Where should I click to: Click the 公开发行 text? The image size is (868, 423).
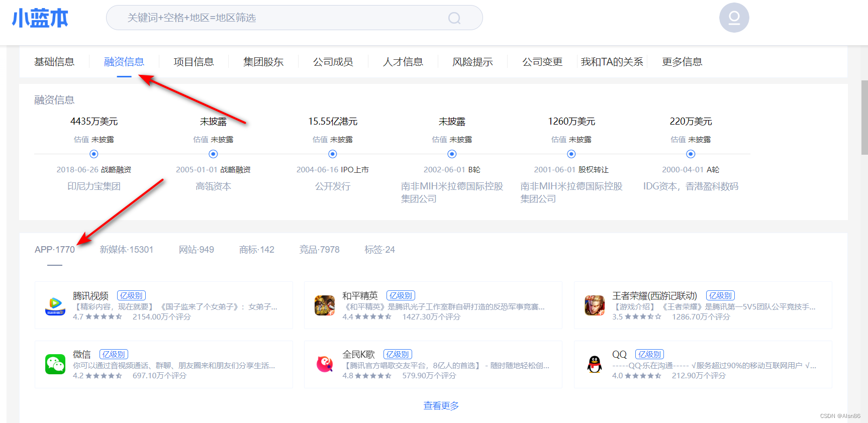(333, 186)
